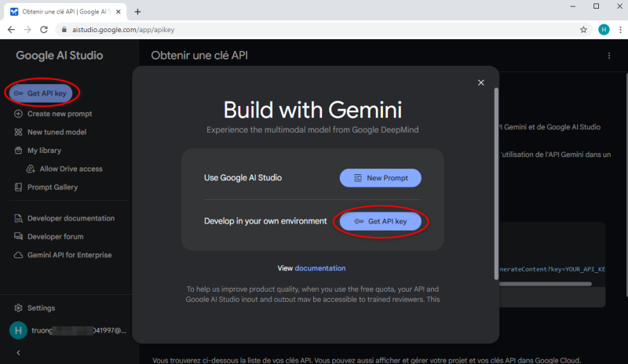Screen dimensions: 628x364
Task: Reload the page using the refresh icon
Action: 44,30
